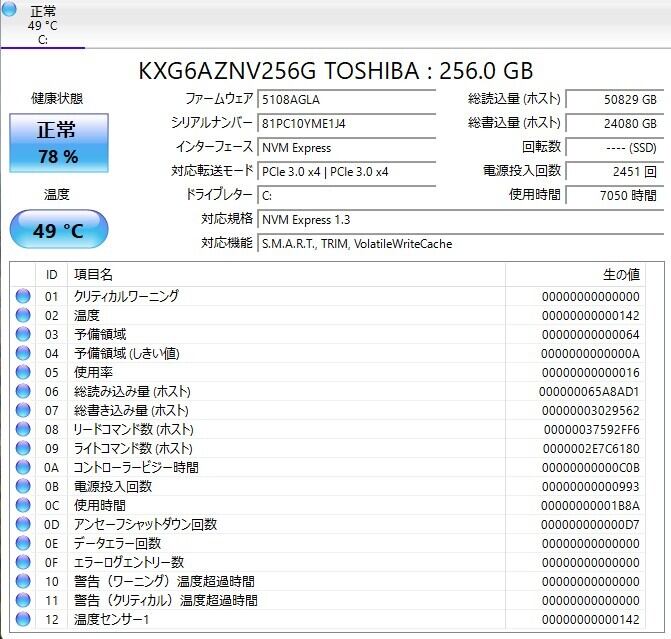Click status orb for 総書き込み量 (ホスト) row
Viewport: 671px width, 639px height.
point(23,410)
